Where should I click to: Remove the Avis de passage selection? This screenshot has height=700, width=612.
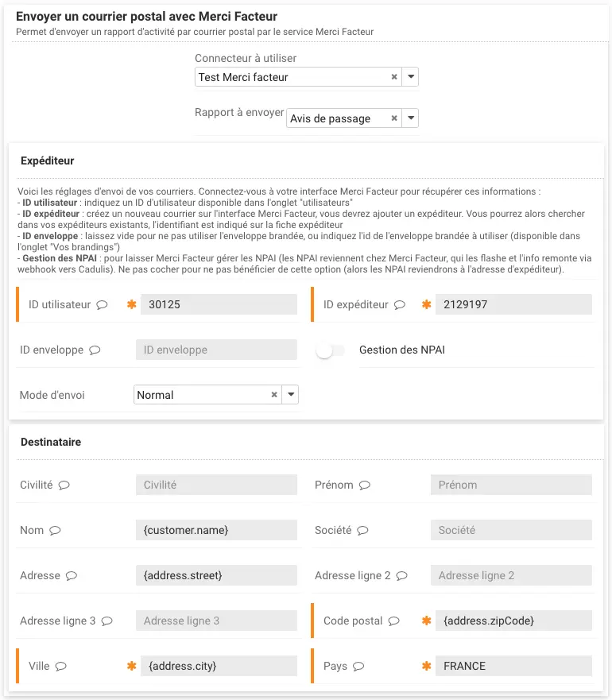click(393, 118)
